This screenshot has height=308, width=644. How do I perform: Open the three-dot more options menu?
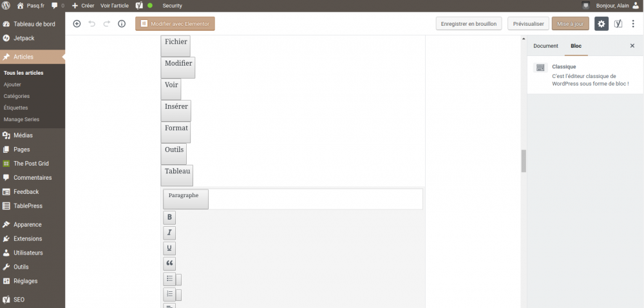pyautogui.click(x=633, y=24)
